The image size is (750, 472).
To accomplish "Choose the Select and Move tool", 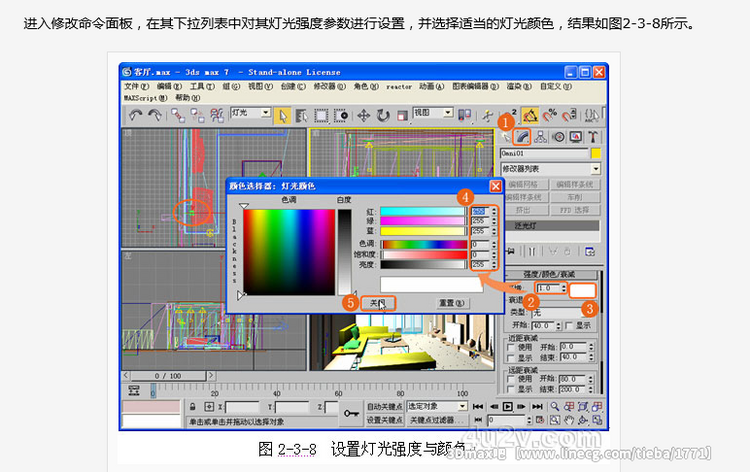I will 364,116.
